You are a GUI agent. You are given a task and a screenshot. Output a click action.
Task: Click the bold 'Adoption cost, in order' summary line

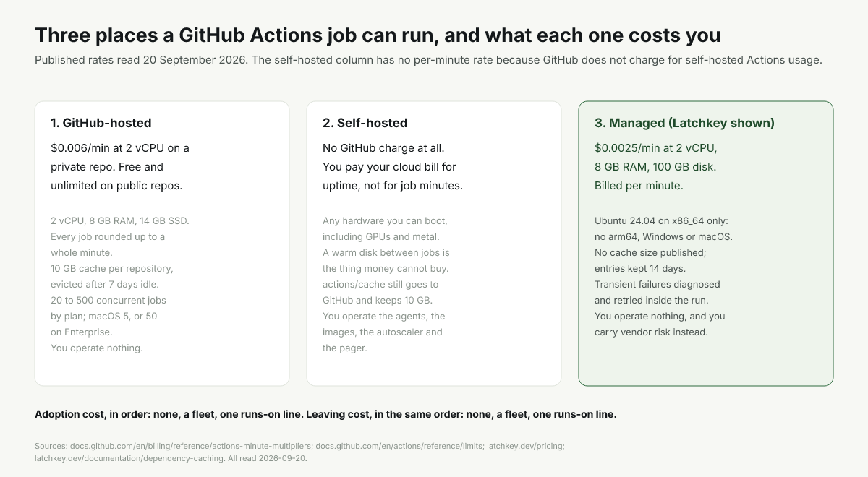[x=325, y=415]
